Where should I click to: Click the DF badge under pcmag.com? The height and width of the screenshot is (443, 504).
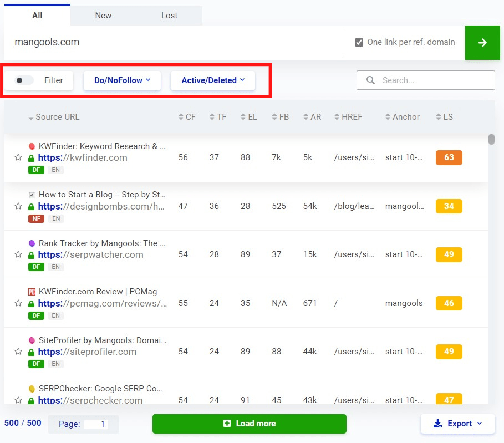(x=37, y=315)
